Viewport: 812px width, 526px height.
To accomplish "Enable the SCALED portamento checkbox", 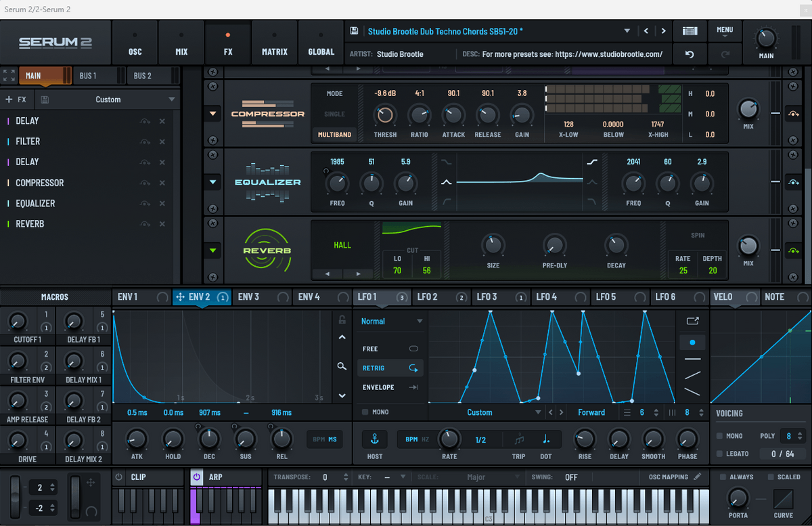I will pyautogui.click(x=770, y=477).
